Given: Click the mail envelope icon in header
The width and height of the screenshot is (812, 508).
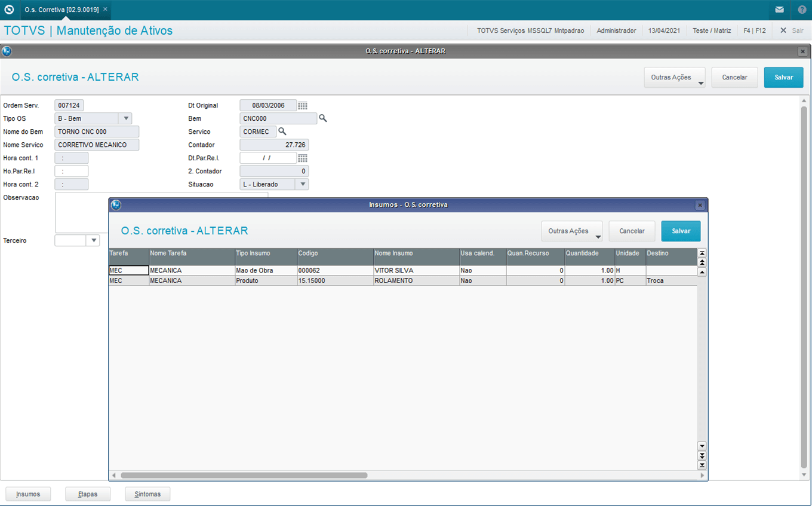Looking at the screenshot, I should click(780, 10).
